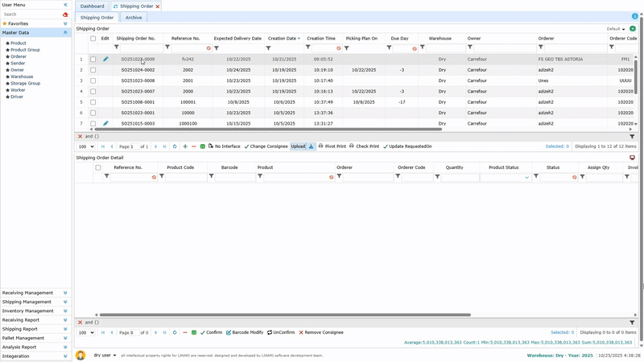Viewport: 644px width, 362px height.
Task: Click the Shipping Order horizontal scrollbar
Action: click(x=266, y=129)
